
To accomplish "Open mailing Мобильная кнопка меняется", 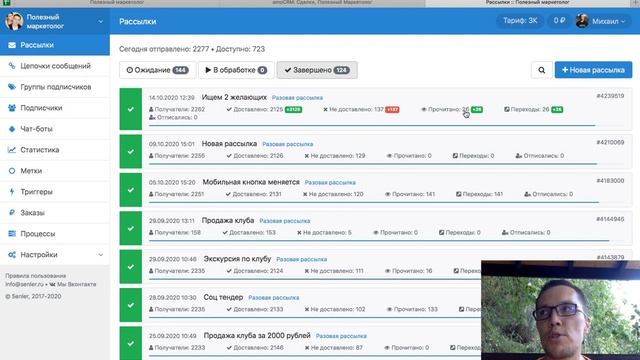I will pos(251,182).
